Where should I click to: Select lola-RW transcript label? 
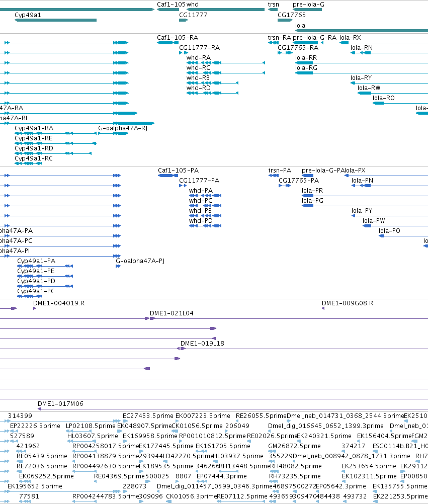[x=369, y=88]
